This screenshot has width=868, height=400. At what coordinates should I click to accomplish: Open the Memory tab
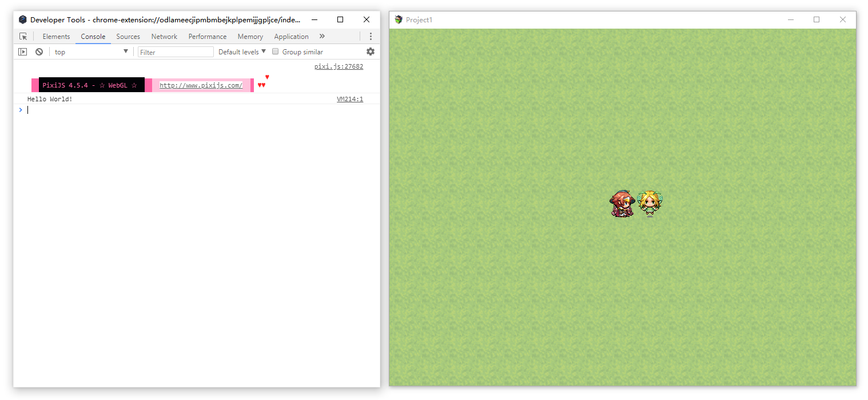pos(250,36)
